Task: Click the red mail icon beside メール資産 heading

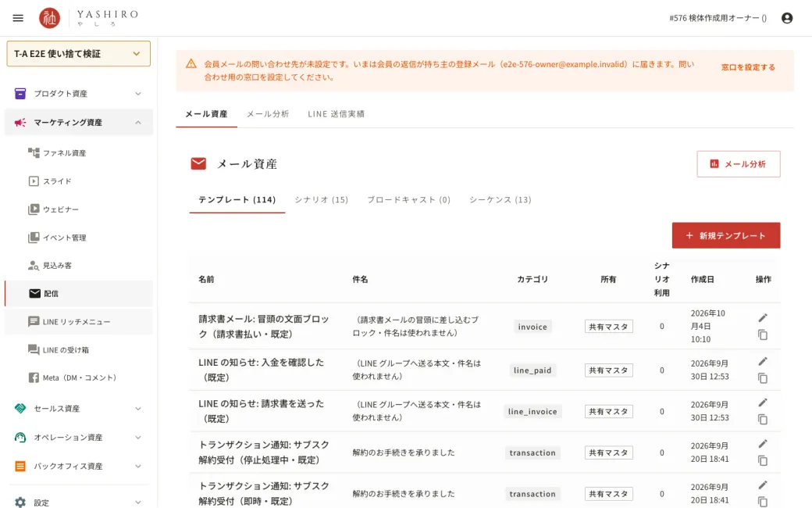Action: pos(198,164)
